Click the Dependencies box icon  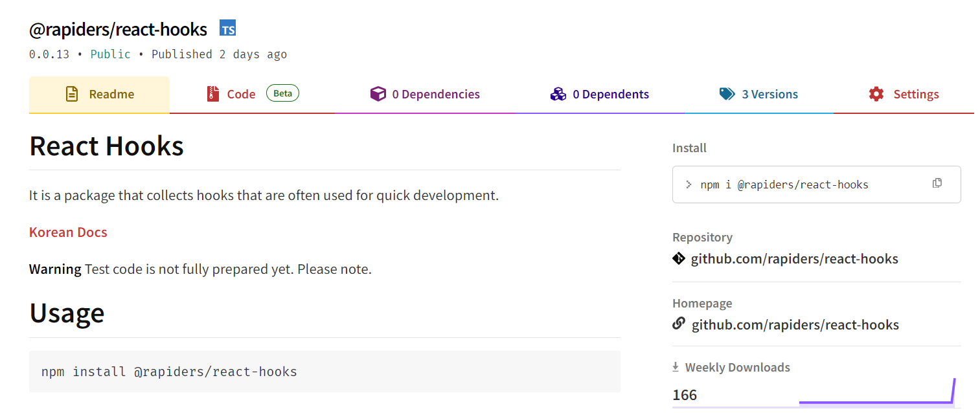tap(378, 94)
